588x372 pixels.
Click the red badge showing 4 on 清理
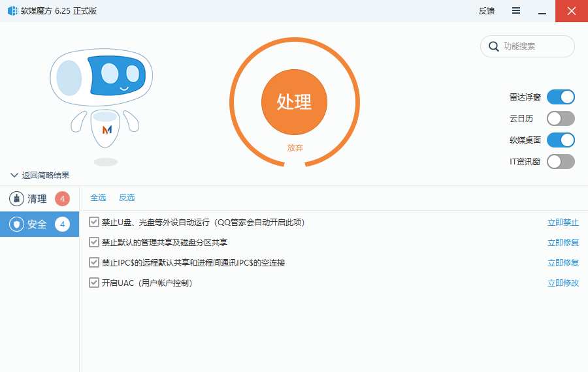click(62, 198)
